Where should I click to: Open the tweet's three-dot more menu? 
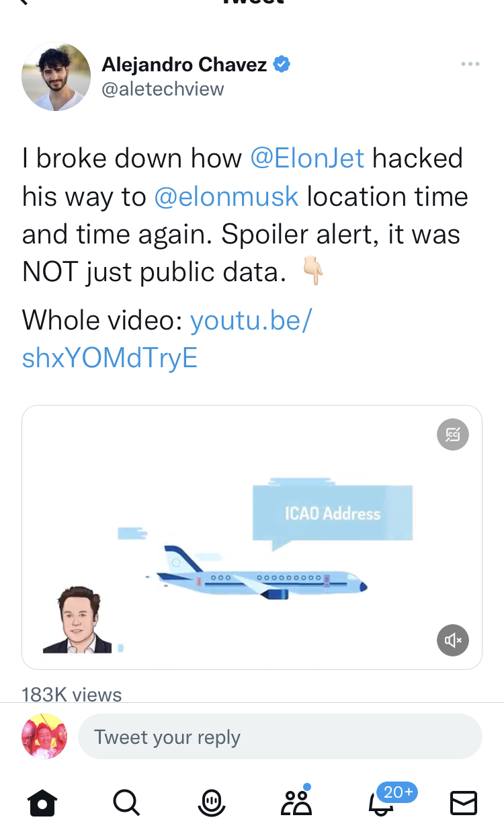click(x=470, y=65)
